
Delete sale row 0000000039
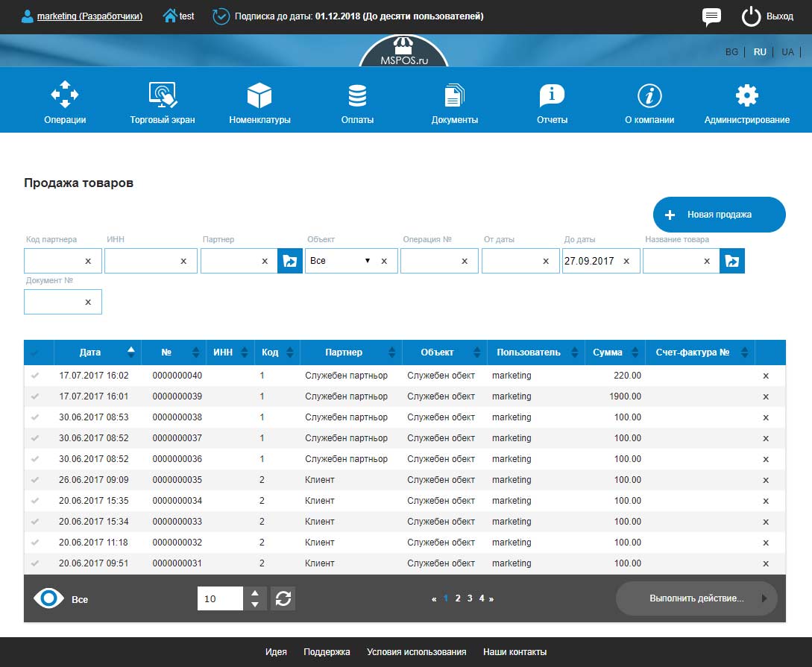pos(765,397)
